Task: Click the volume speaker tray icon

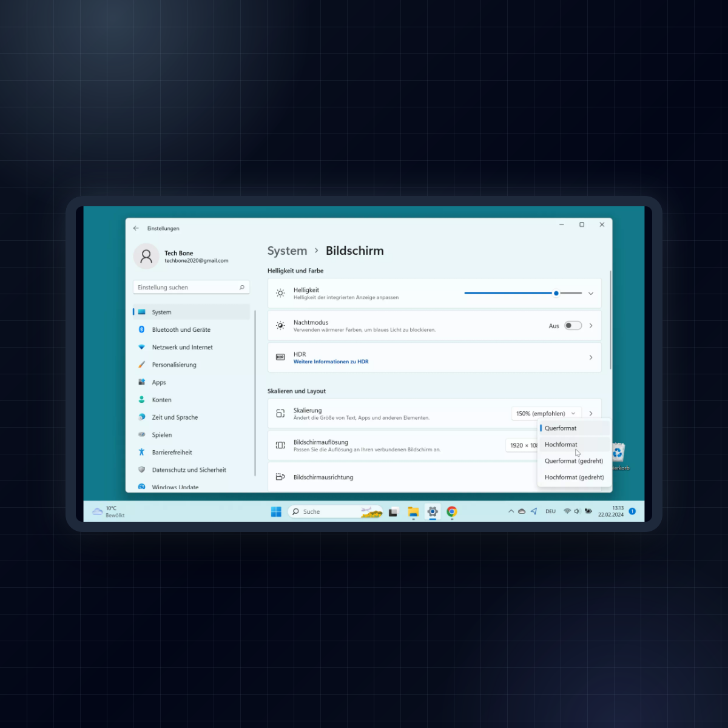Action: tap(577, 511)
